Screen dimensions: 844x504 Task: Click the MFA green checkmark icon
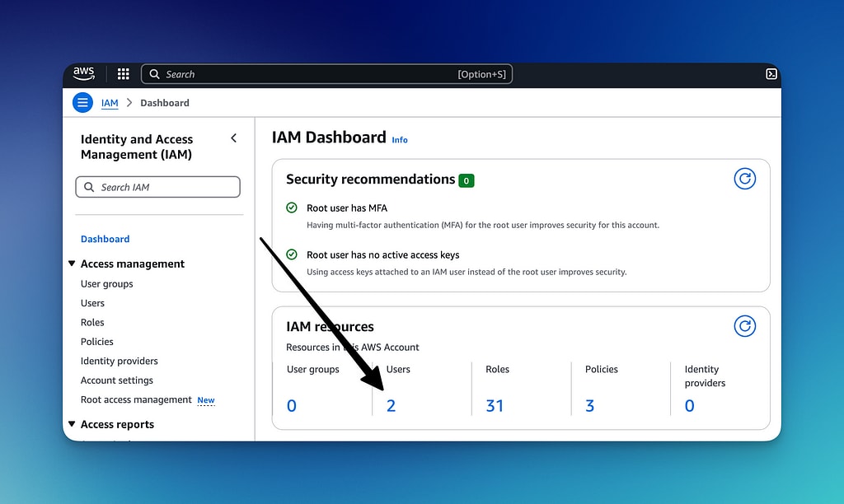(292, 208)
